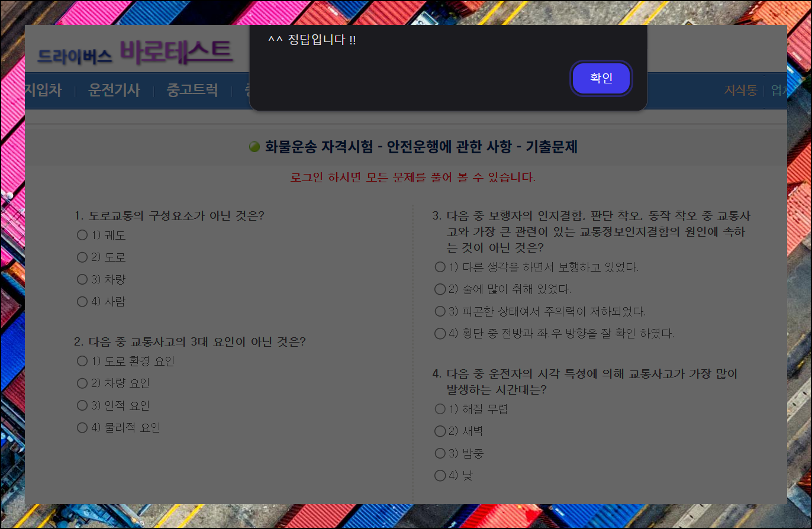Choose 3) 인적 요인 radio option
Screen dimensions: 812x529
[x=82, y=405]
